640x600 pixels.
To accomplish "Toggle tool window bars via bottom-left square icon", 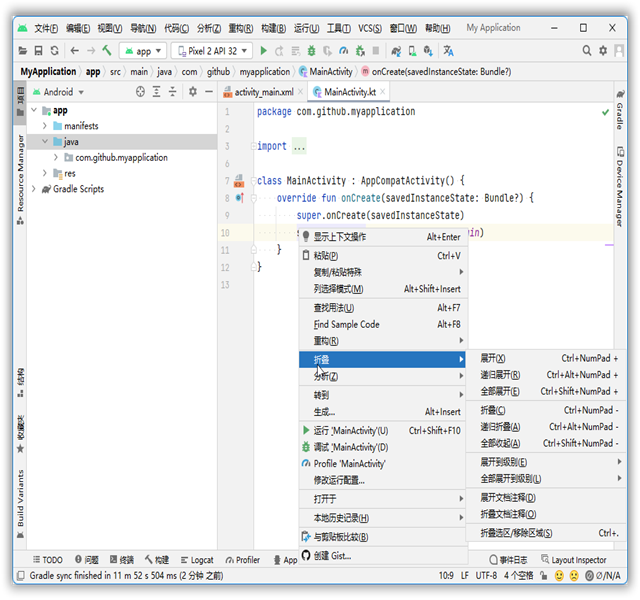I will [20, 576].
